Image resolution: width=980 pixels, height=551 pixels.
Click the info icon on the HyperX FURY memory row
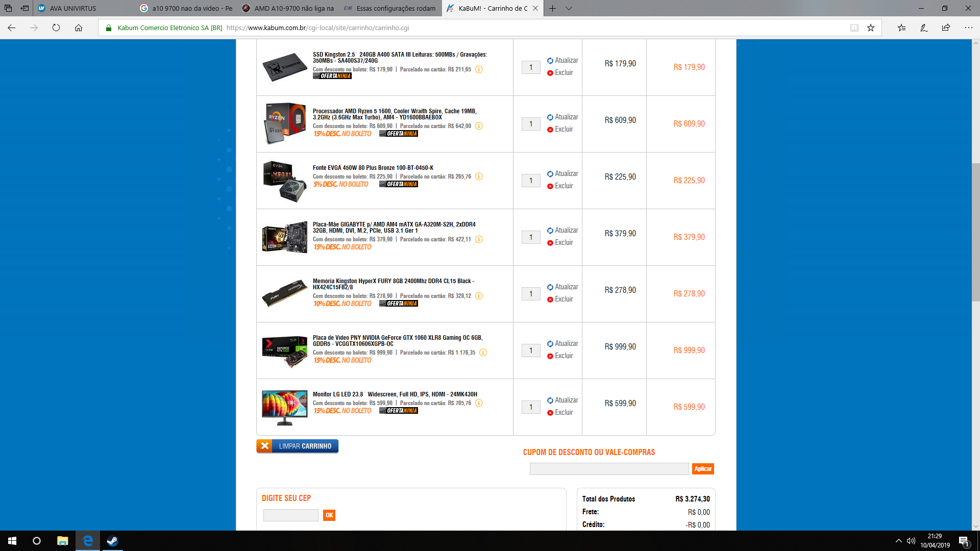click(x=479, y=296)
